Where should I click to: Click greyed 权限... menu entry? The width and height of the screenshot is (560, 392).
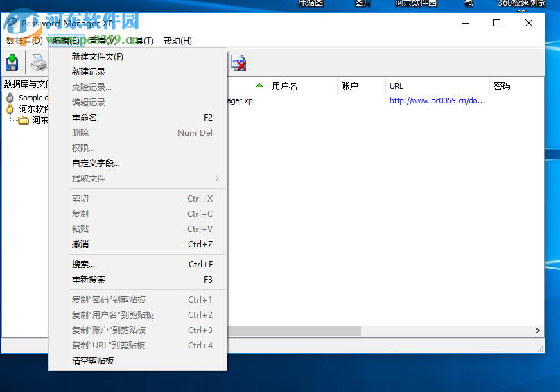point(137,148)
